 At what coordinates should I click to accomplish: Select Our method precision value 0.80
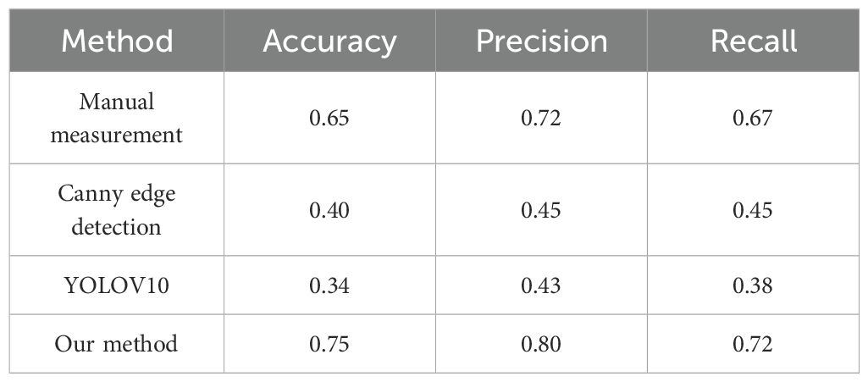[542, 344]
